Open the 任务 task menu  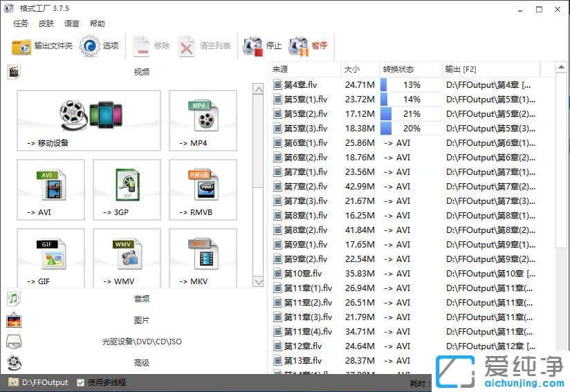click(20, 24)
